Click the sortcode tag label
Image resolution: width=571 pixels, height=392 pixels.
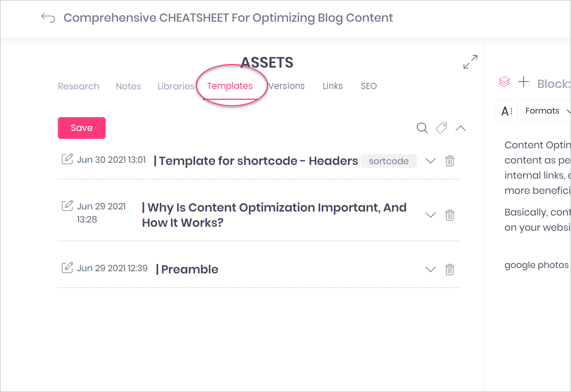click(x=389, y=161)
